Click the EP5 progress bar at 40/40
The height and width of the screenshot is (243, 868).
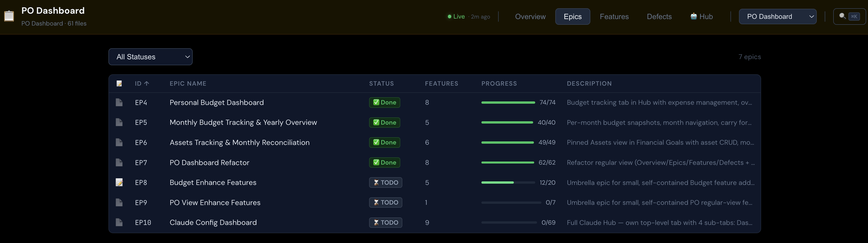tap(507, 122)
